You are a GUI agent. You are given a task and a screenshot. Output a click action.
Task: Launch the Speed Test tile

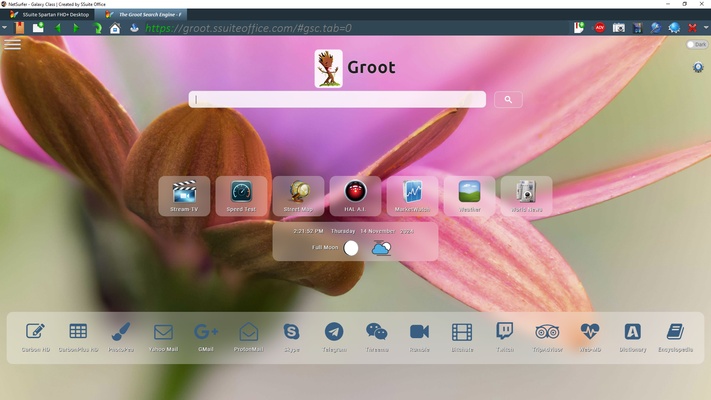click(241, 196)
